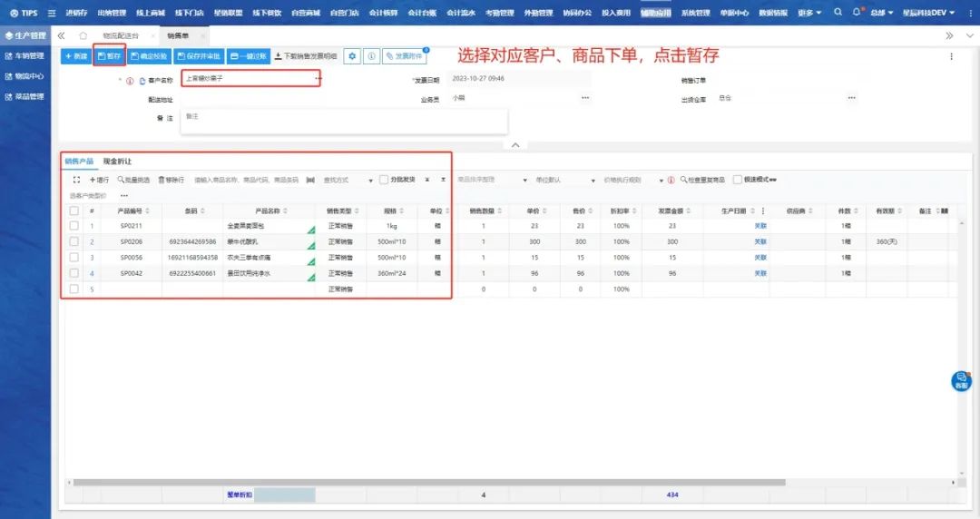Collapse the sidebar with double-left arrow icon
This screenshot has height=519, width=980.
62,34
